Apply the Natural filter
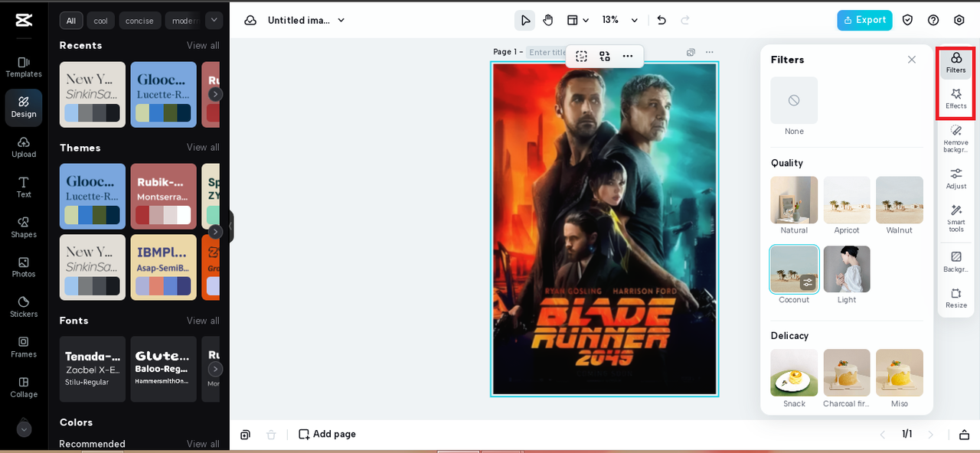This screenshot has height=453, width=980. (x=794, y=200)
